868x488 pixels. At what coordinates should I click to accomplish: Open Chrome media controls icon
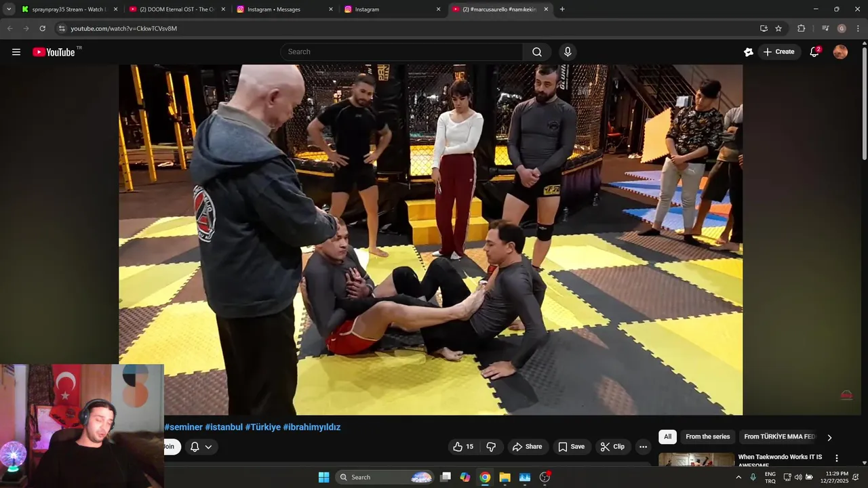coord(825,28)
